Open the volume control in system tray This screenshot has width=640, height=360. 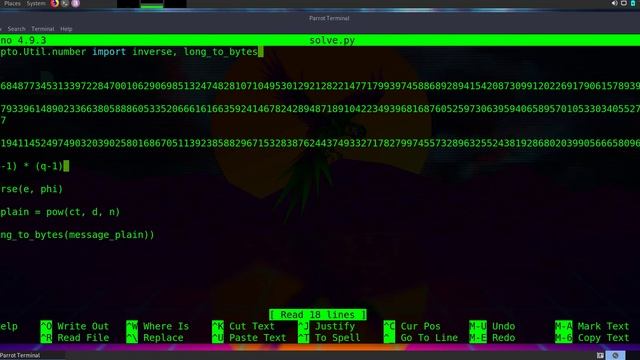(614, 3)
